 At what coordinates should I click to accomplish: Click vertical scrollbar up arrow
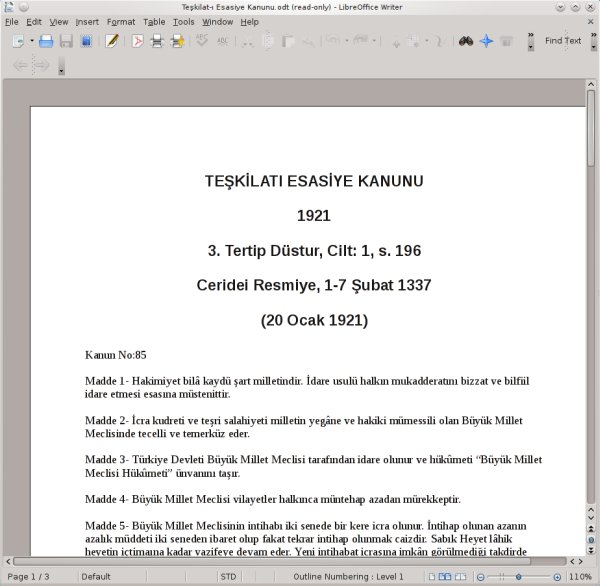591,84
